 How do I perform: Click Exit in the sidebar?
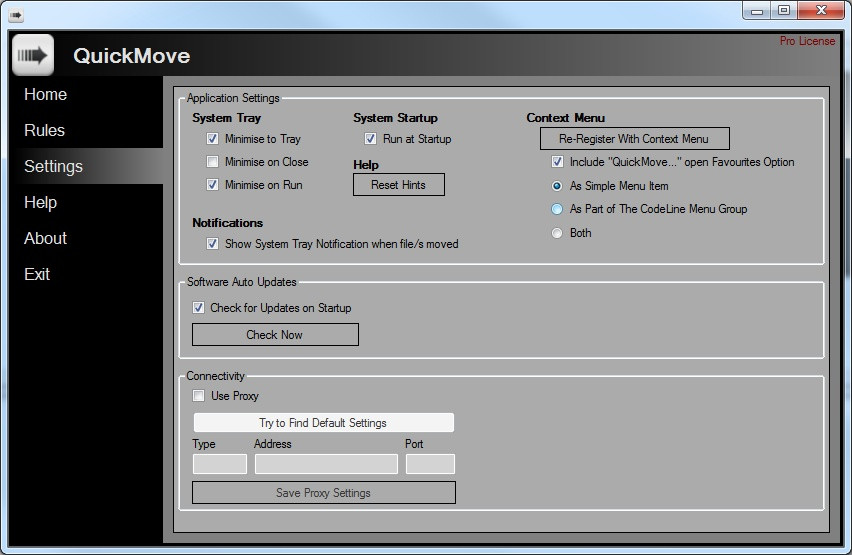37,274
